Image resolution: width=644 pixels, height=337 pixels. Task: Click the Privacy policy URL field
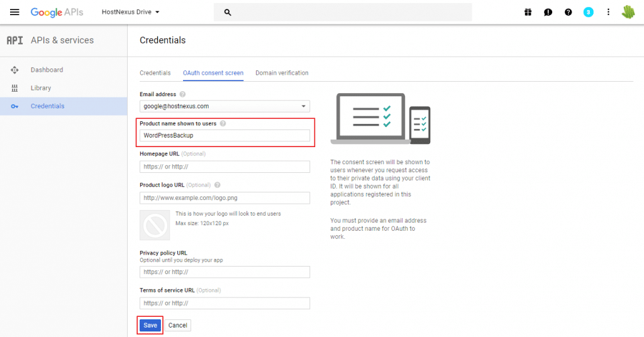(225, 272)
